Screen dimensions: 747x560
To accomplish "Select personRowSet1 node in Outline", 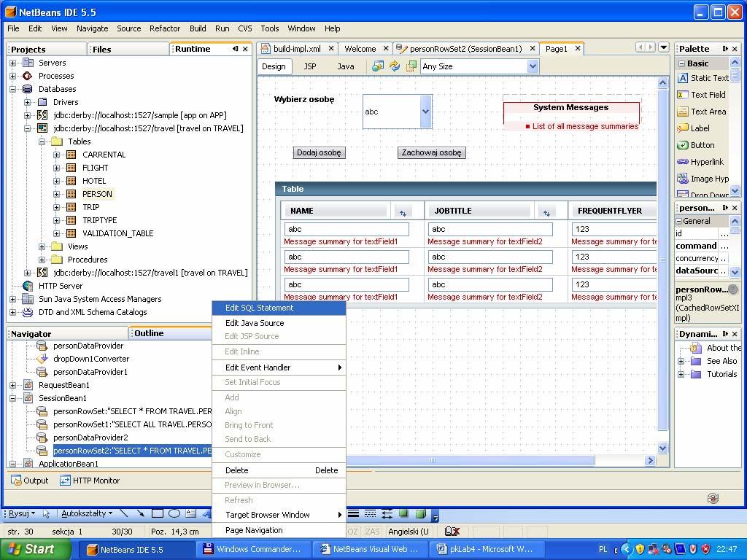I will point(132,424).
